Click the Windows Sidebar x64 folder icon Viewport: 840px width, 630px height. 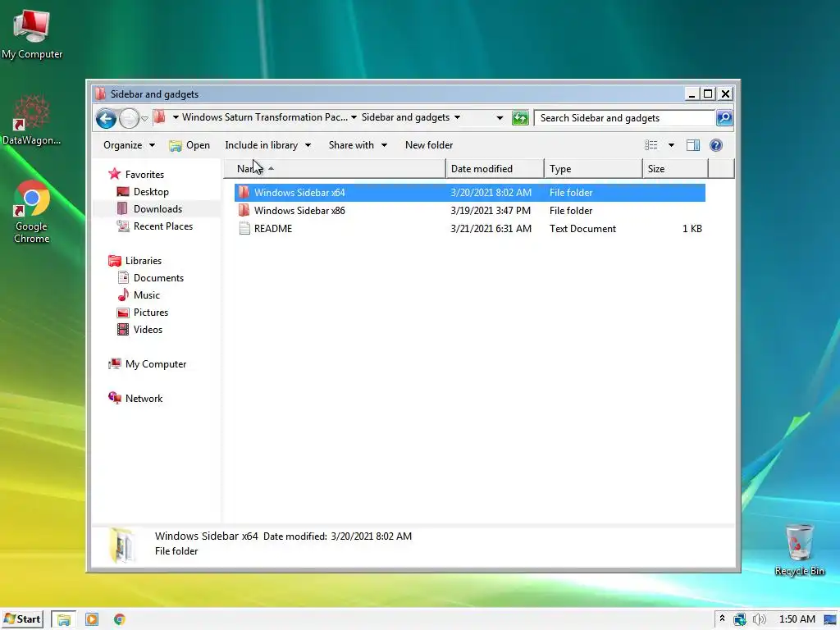(x=244, y=192)
